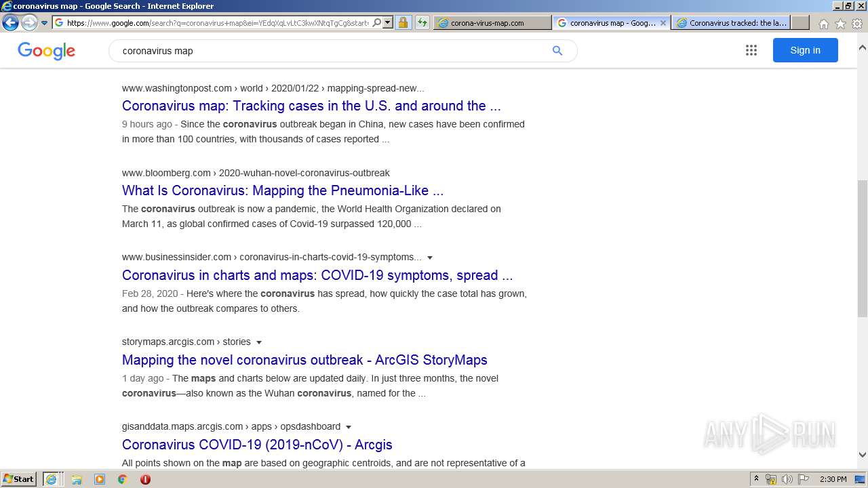Click the 2:30 PM taskbar clock

pyautogui.click(x=833, y=479)
